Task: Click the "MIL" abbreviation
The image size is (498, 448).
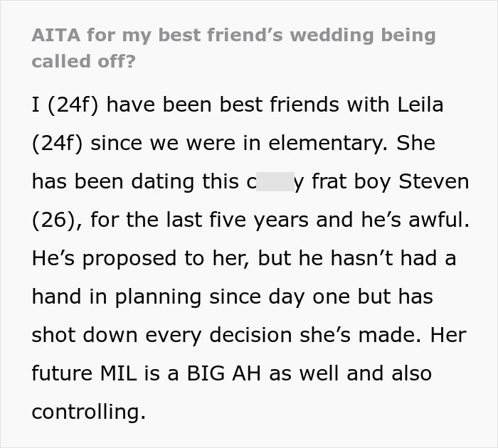Action: pos(119,373)
